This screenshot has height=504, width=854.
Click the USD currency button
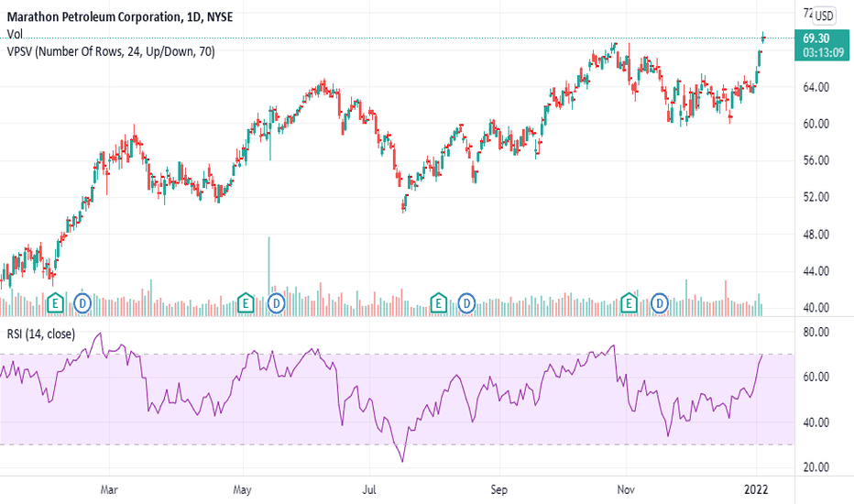point(824,16)
